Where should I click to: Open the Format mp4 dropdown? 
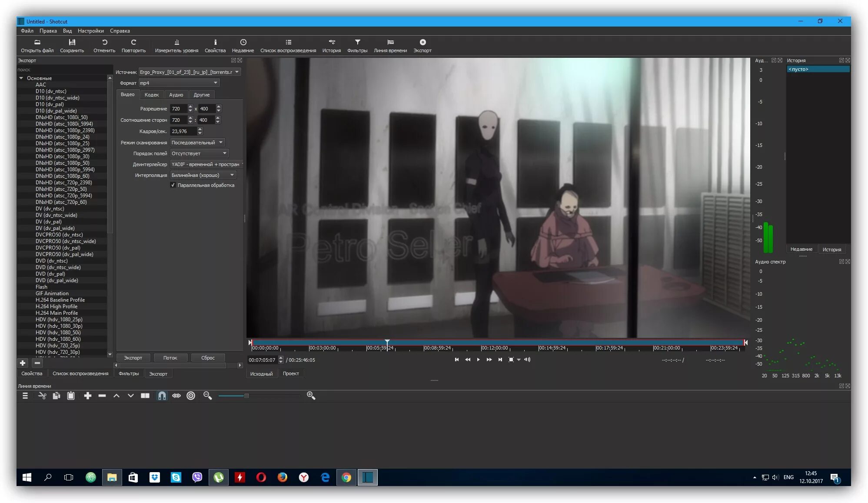pyautogui.click(x=179, y=83)
